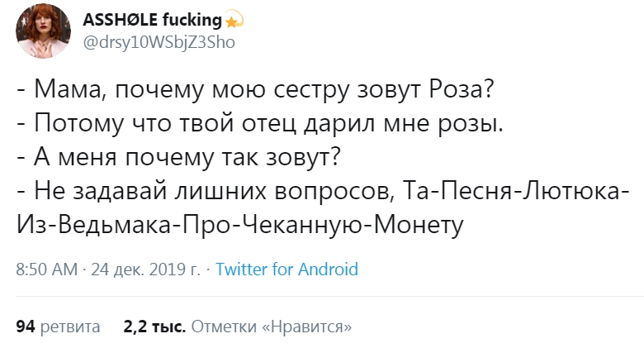Click the line 'Из-Ведьмака-Про-Чеканную-Монету'

point(240,224)
